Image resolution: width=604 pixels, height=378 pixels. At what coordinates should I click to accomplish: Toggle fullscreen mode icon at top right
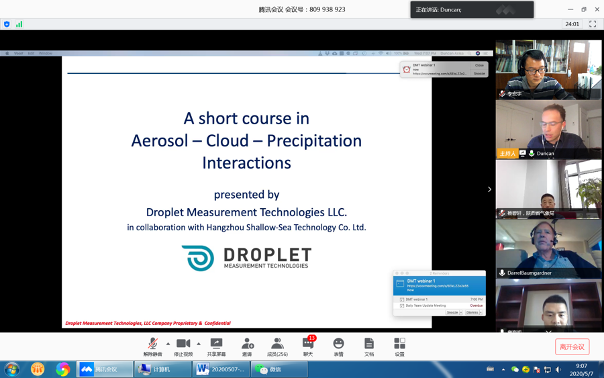coord(592,24)
